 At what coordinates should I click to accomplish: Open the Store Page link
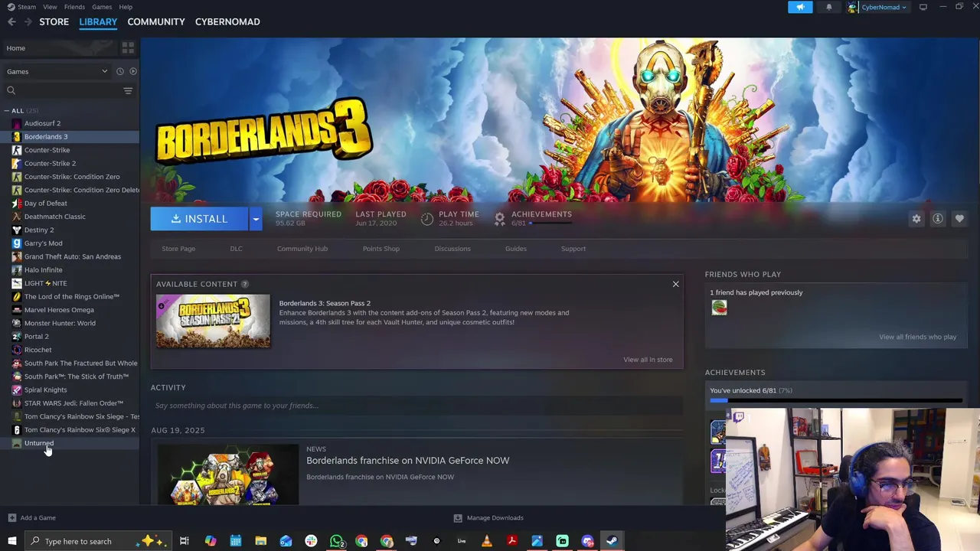tap(178, 249)
